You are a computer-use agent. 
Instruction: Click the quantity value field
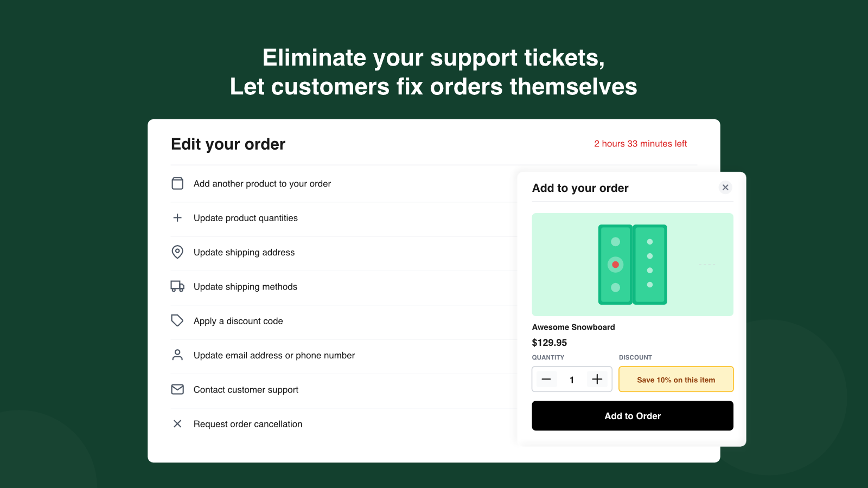(x=572, y=380)
